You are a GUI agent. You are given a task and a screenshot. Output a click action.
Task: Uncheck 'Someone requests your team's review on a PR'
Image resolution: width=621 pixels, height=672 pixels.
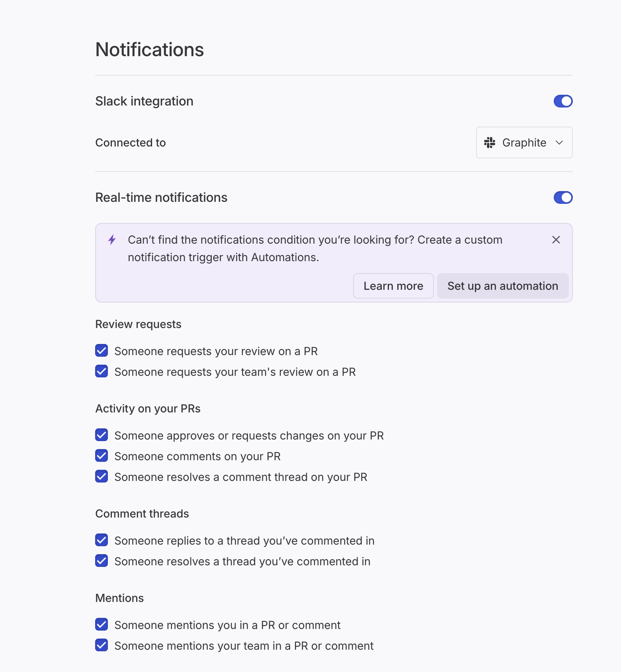click(102, 371)
